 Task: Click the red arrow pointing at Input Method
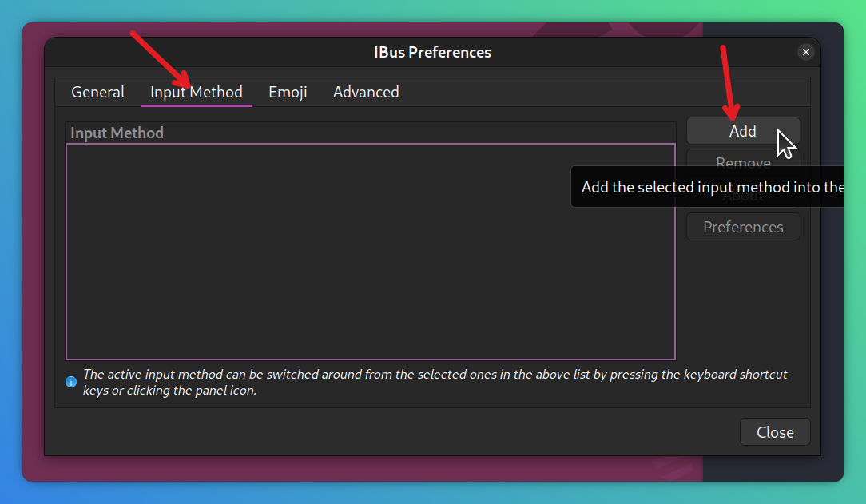[x=160, y=60]
